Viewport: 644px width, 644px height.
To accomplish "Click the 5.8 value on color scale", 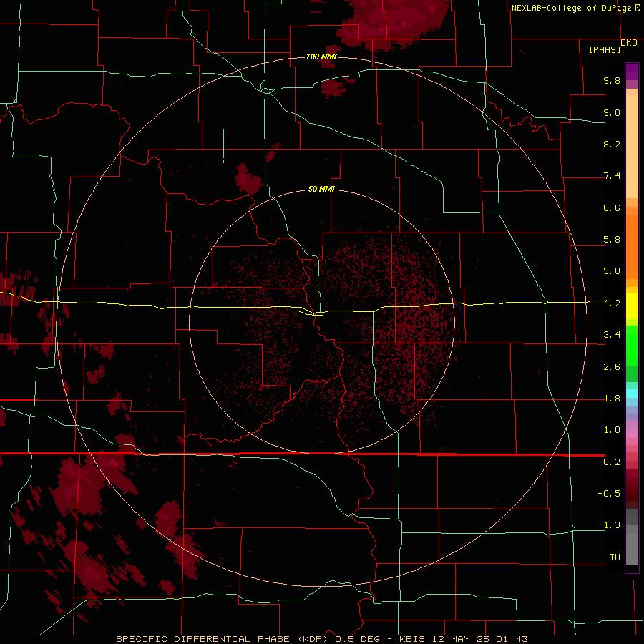I will click(x=612, y=240).
